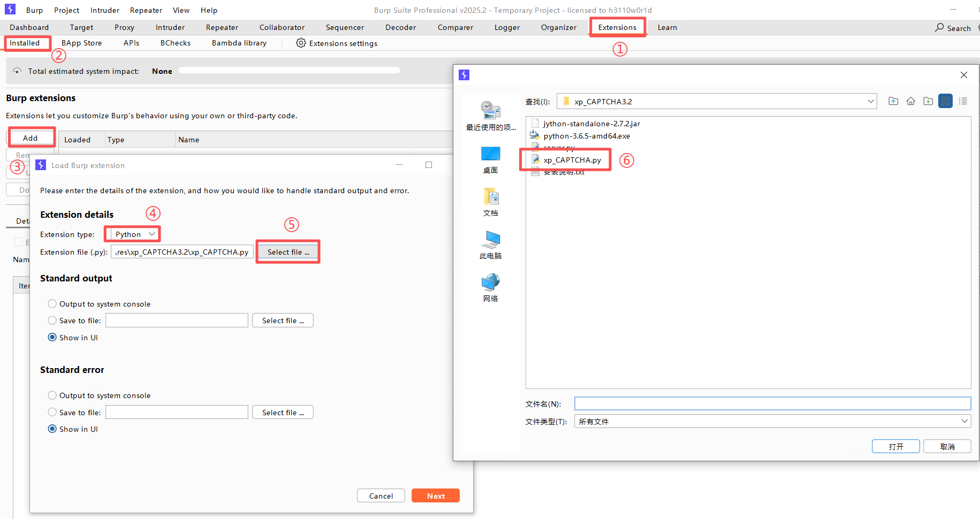Expand the 查找 folder location dropdown
Viewport: 980px width, 519px height.
coord(871,101)
